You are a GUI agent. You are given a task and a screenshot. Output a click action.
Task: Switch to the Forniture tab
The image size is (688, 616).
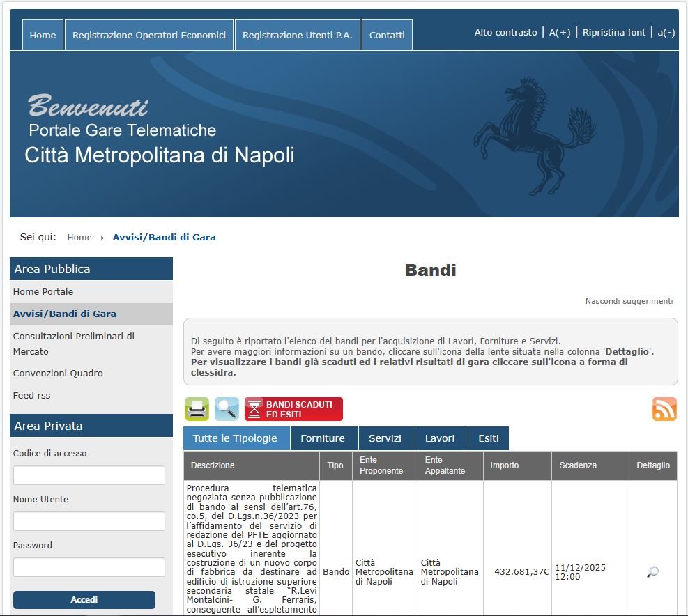tap(323, 438)
